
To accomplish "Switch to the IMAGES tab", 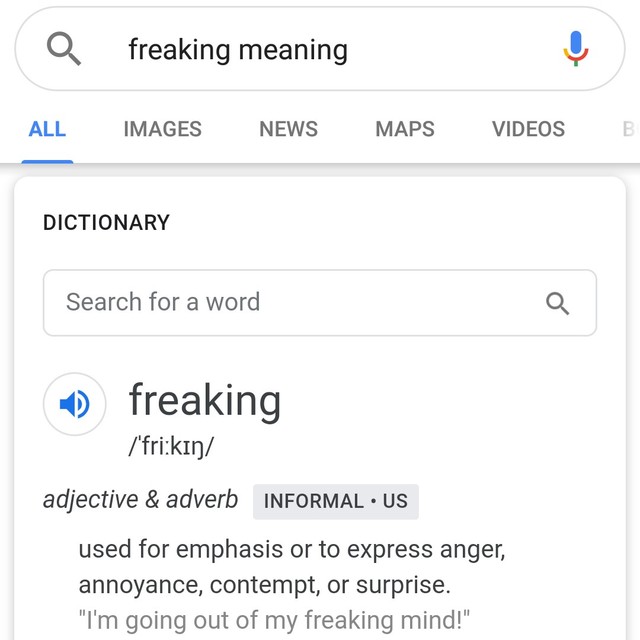I will (x=162, y=129).
